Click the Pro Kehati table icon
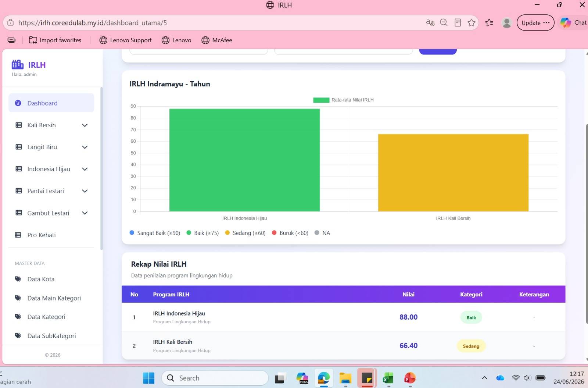 (18, 235)
